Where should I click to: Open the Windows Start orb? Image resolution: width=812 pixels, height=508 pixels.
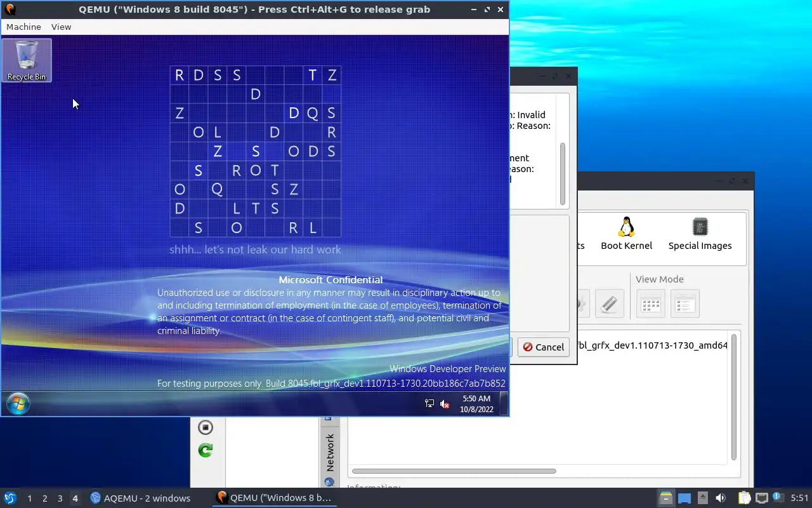(x=18, y=404)
